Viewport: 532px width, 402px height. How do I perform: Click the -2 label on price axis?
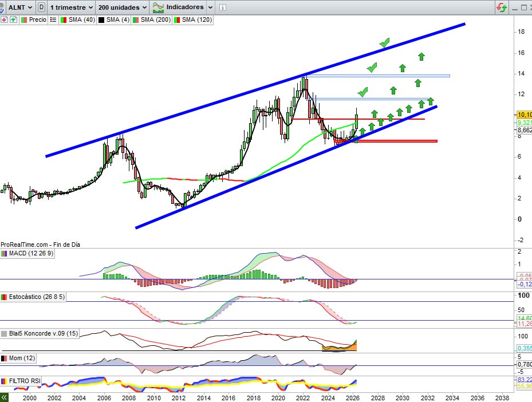click(x=521, y=240)
